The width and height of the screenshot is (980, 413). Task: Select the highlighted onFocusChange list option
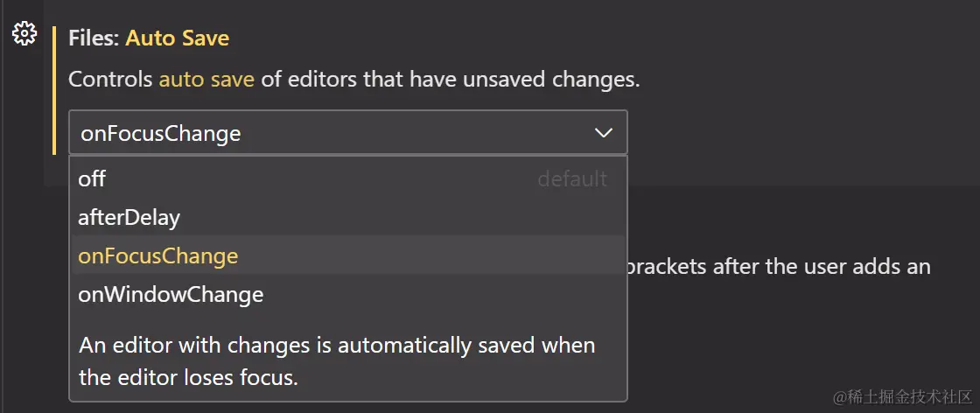(348, 255)
